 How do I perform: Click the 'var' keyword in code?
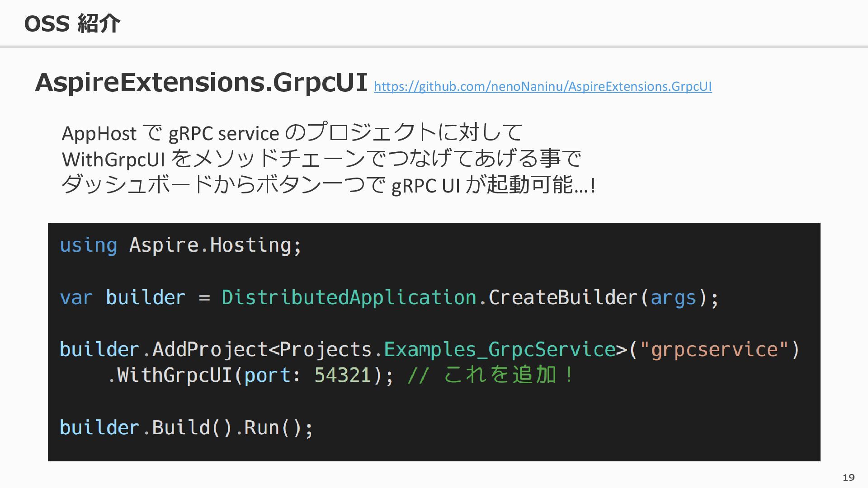pyautogui.click(x=76, y=298)
